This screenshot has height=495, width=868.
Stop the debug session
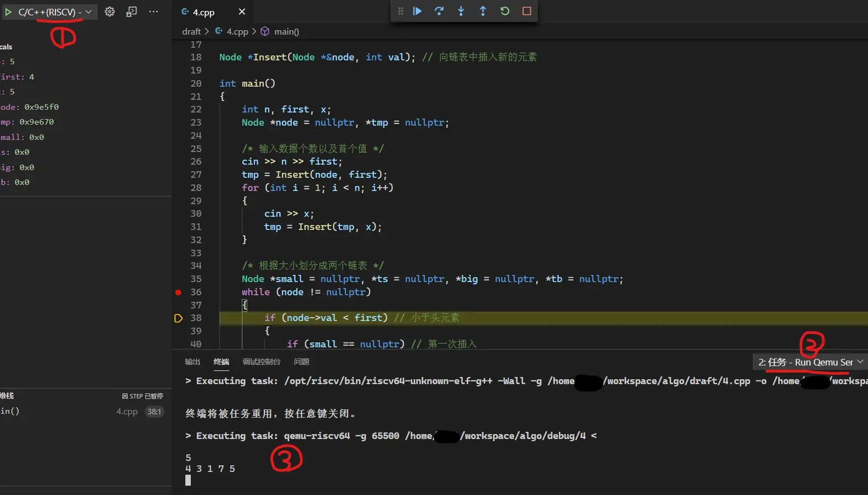coord(527,11)
